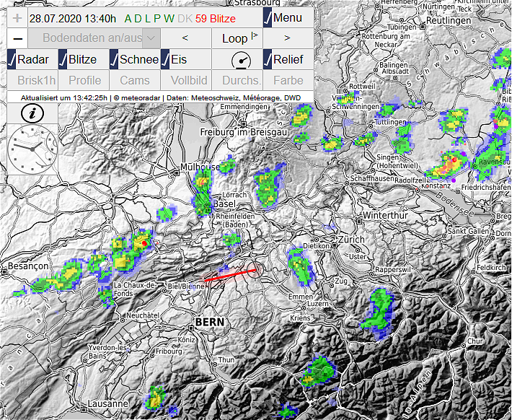Click the BERN city label
The width and height of the screenshot is (512, 420).
[210, 322]
